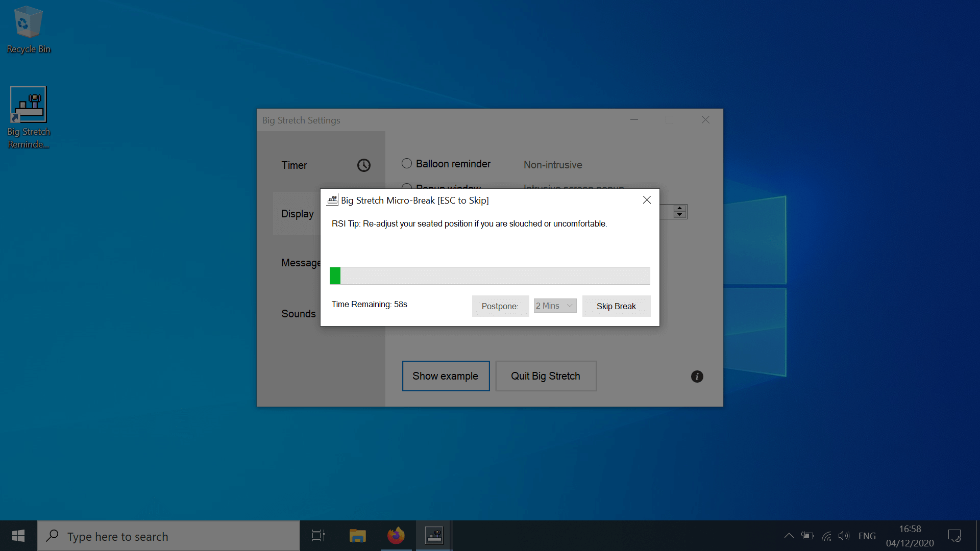Open the 2 Mins postpone dropdown

[554, 306]
